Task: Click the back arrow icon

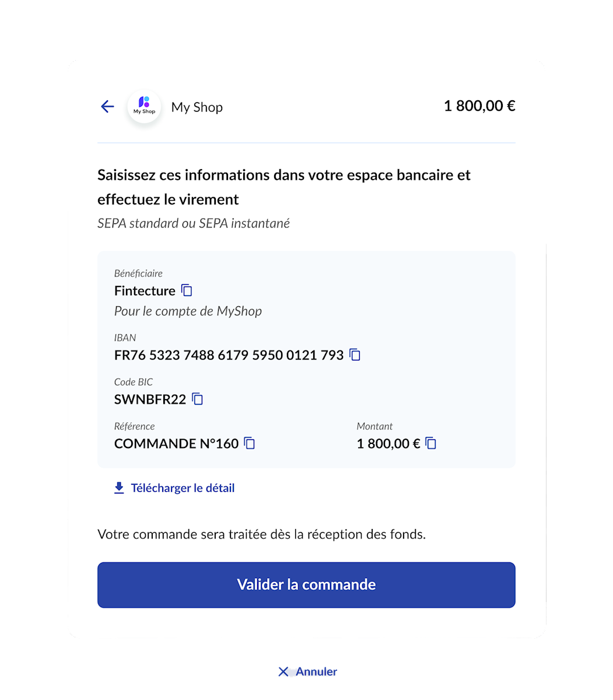Action: point(107,106)
